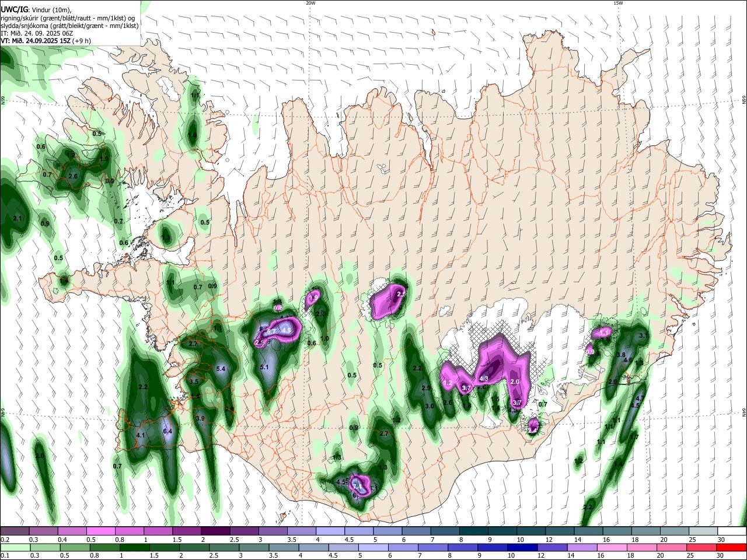Screen dimensions: 747x560
Task: Choose the violet 12 rain legend swatch
Action: coord(553,548)
